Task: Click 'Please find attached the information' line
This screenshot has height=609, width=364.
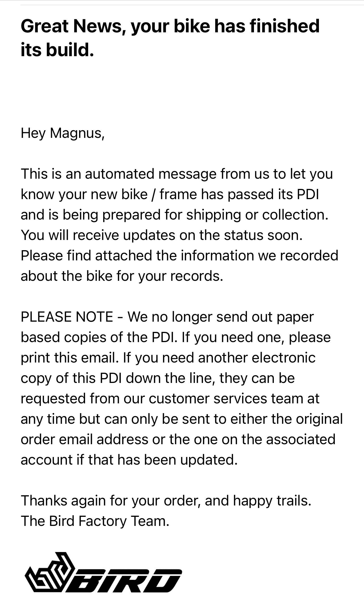Action: [x=179, y=256]
